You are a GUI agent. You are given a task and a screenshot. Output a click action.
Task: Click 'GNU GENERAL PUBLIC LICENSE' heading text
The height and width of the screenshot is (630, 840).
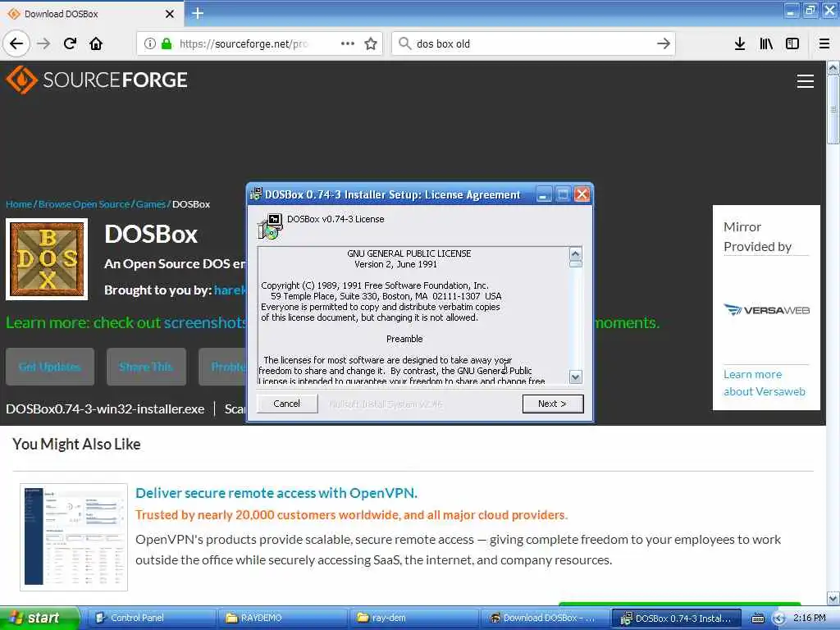tap(409, 253)
